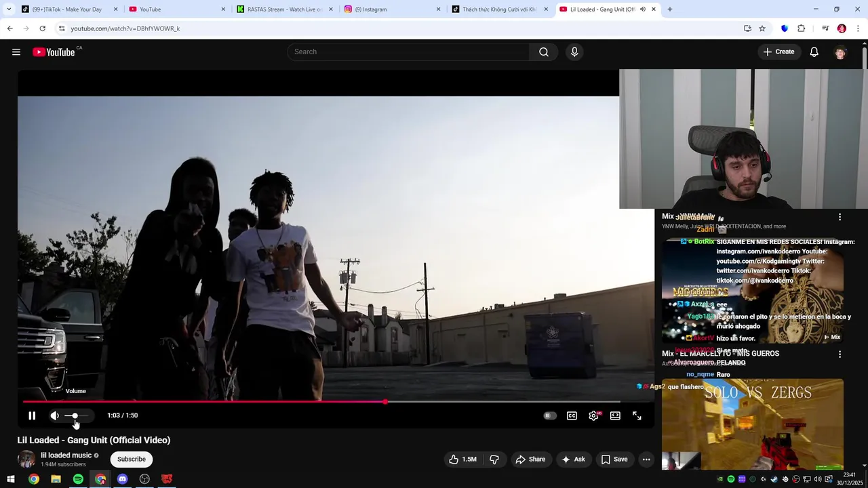
Task: Mute the Lil Loaded tab audio icon
Action: tap(642, 9)
